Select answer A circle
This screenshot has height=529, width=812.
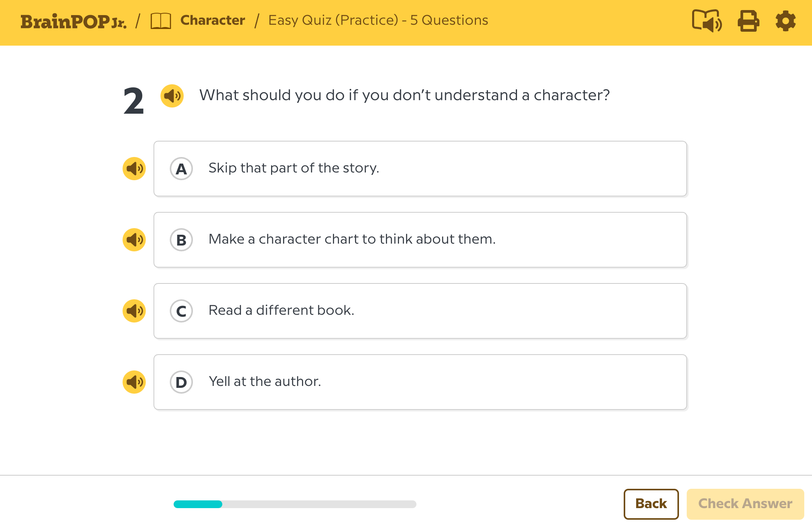coord(181,169)
